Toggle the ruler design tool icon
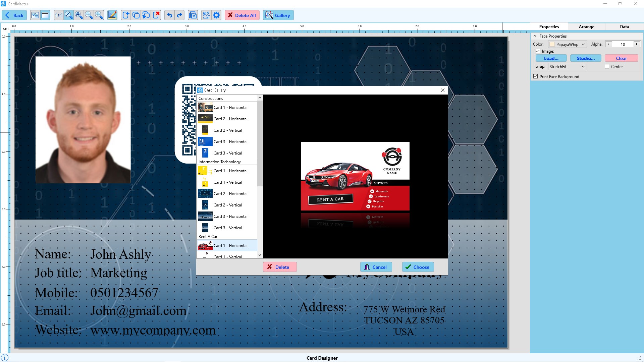Image resolution: width=644 pixels, height=362 pixels. pos(112,15)
